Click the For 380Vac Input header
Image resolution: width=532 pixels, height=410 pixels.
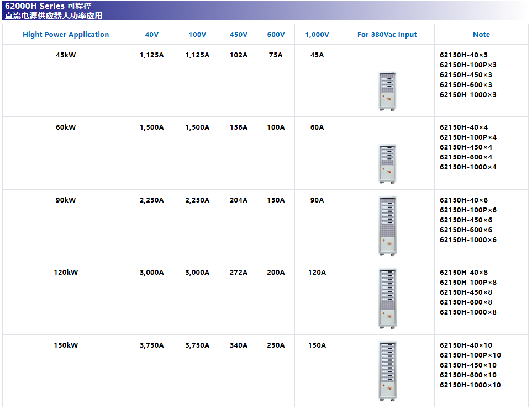pyautogui.click(x=387, y=35)
